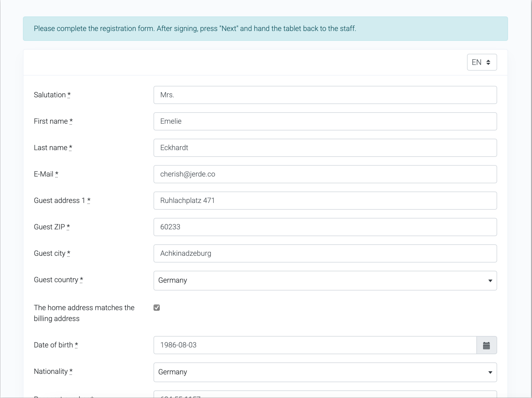
Task: Click into the Last name field
Action: [325, 148]
